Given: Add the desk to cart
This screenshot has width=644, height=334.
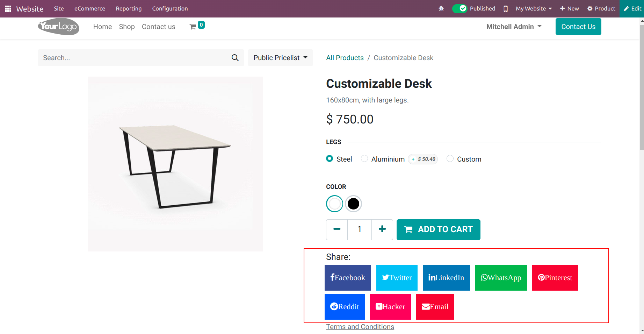Looking at the screenshot, I should coord(439,229).
